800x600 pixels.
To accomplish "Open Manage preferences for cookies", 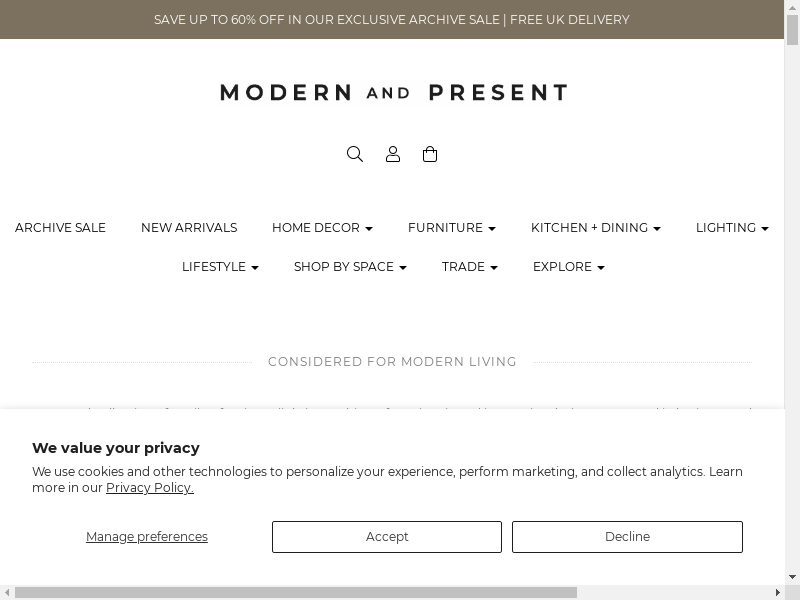I will point(147,537).
